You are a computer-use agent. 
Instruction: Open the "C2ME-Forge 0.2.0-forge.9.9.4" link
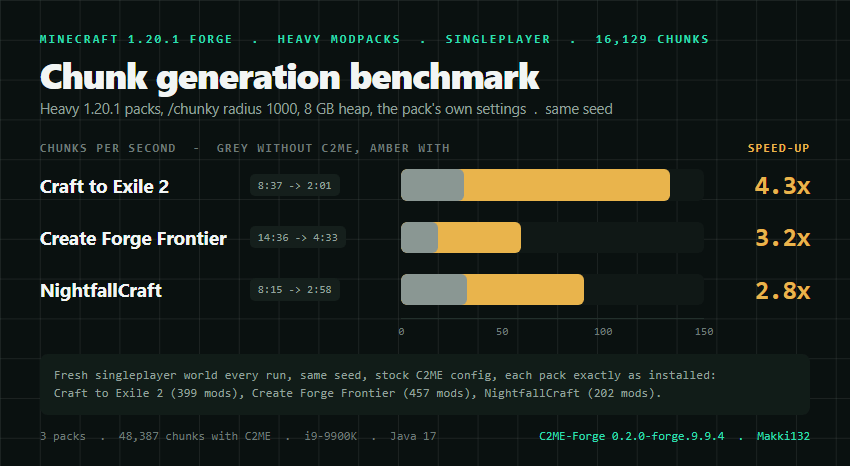(x=632, y=436)
